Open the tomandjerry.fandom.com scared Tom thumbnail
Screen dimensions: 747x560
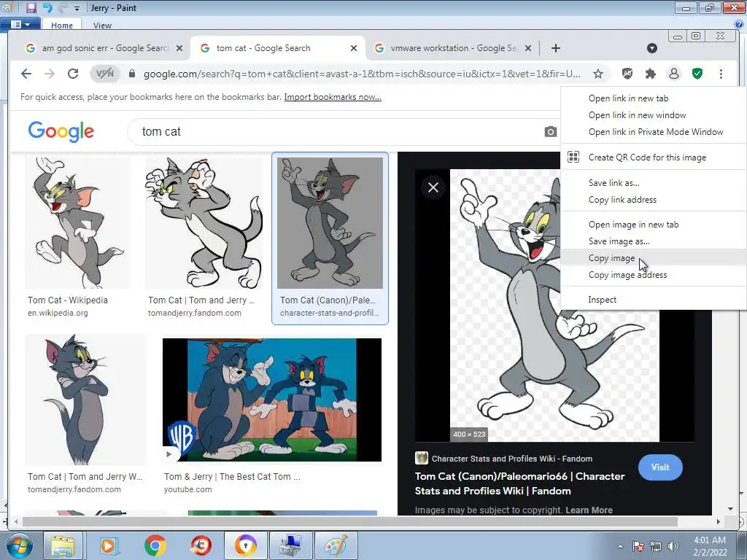204,223
